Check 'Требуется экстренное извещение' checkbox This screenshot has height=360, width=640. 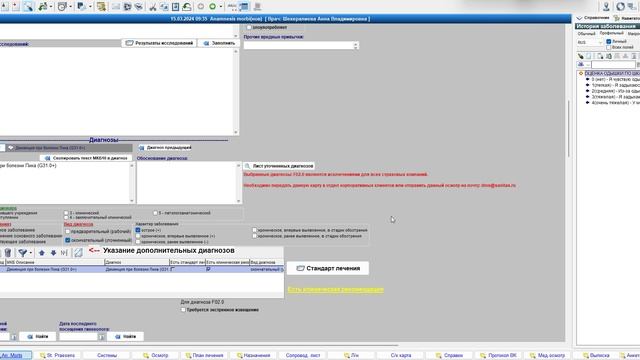tap(183, 310)
